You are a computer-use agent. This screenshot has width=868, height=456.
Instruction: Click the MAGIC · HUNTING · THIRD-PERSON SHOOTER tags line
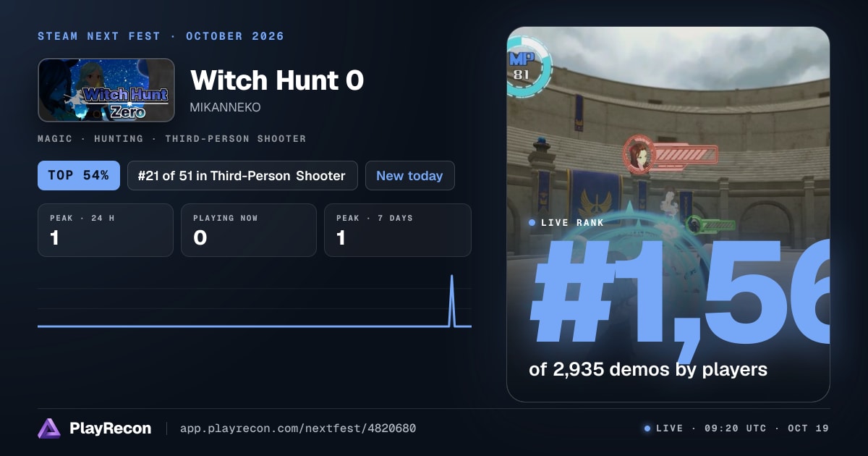172,138
